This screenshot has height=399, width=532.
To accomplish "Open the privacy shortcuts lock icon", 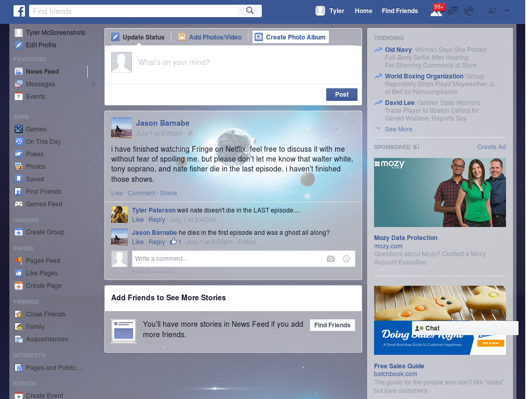I will click(x=493, y=11).
